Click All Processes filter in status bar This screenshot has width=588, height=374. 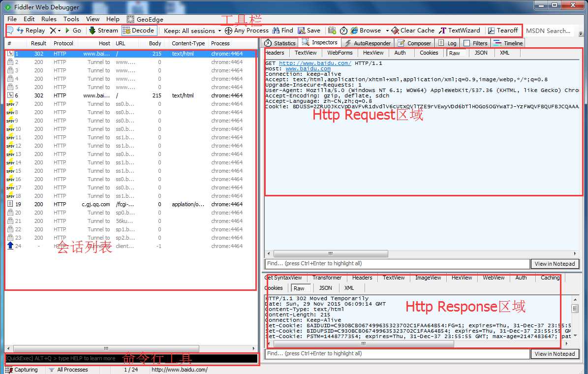68,370
